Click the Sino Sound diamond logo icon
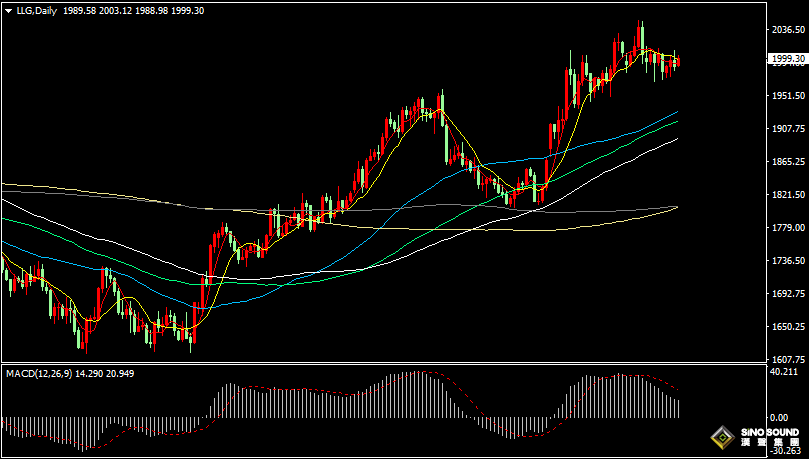809x459 pixels. (721, 438)
